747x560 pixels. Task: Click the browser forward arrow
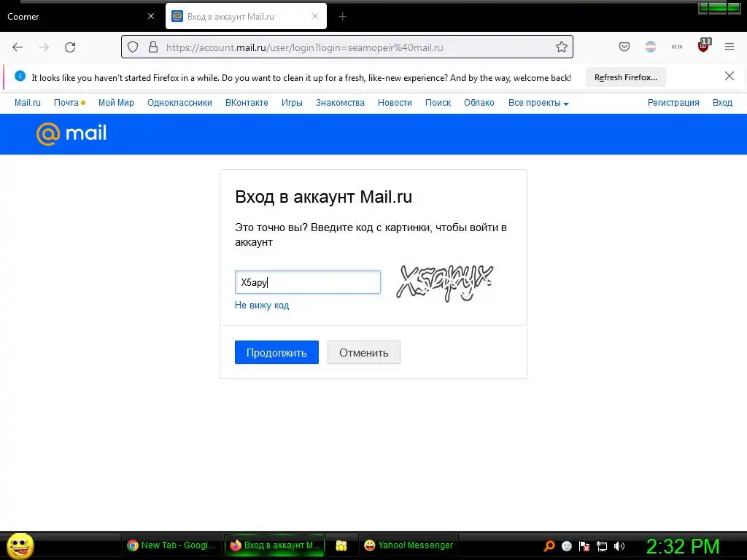(44, 47)
